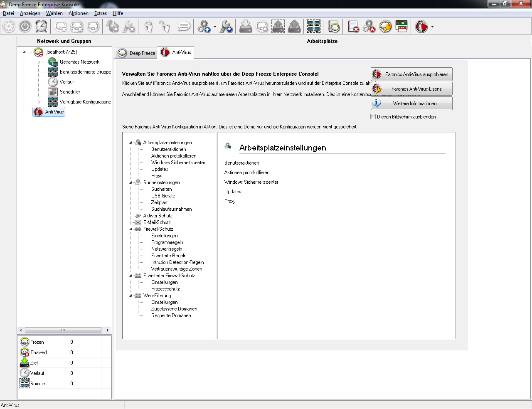Expand the Gesamtes Netzwerk node
The image size is (532, 409).
pos(39,62)
